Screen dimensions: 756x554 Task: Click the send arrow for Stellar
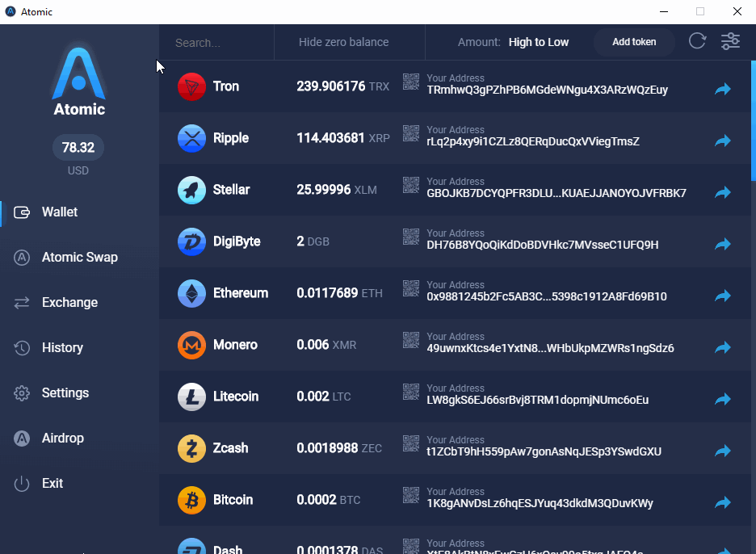pos(723,192)
